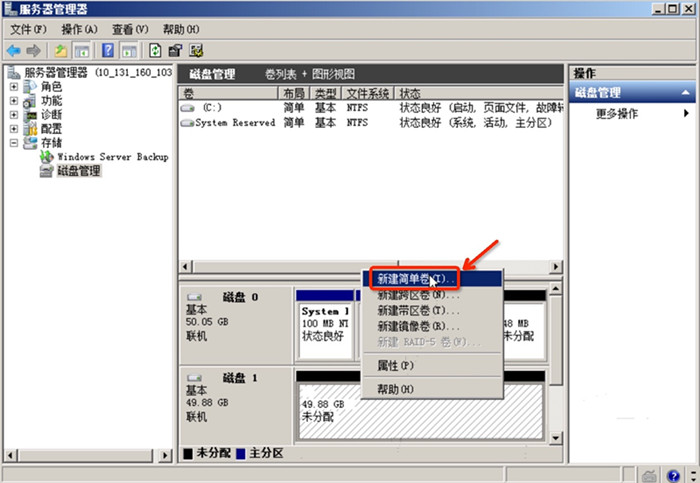The height and width of the screenshot is (483, 700).
Task: Choose 新建简单卷 from context menu
Action: 432,279
